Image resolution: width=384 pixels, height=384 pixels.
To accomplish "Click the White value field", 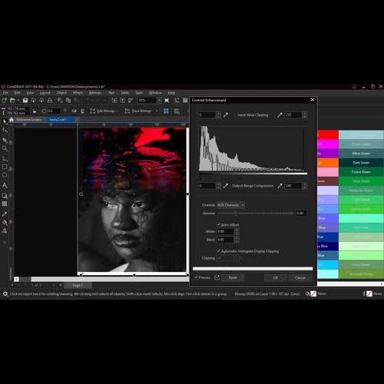I will [x=226, y=231].
